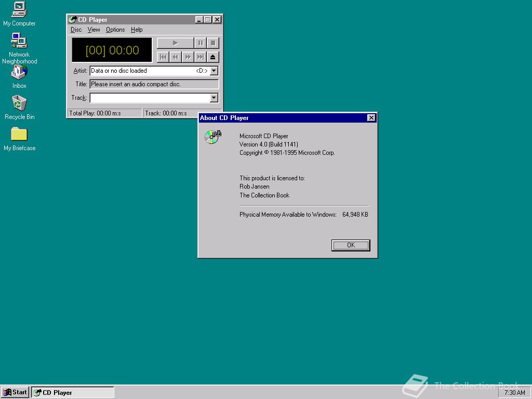Close the CD Player window
The width and height of the screenshot is (532, 399).
pos(217,20)
